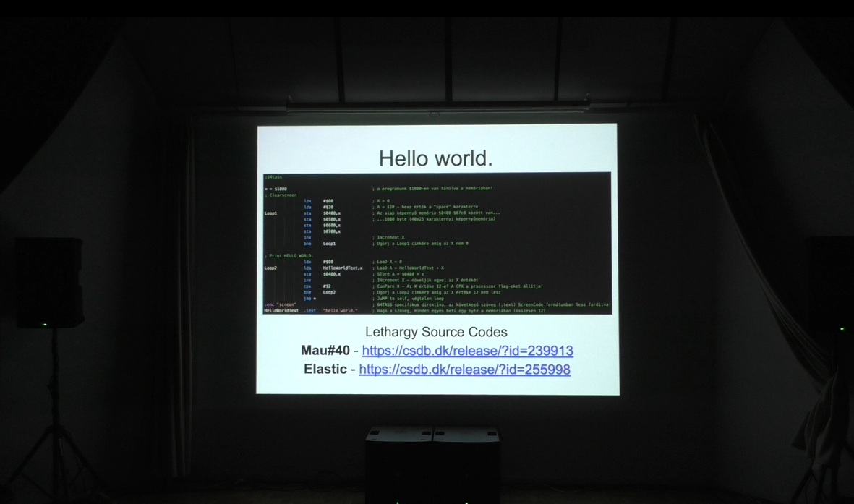Click the 'cpx' instruction in code

[307, 286]
